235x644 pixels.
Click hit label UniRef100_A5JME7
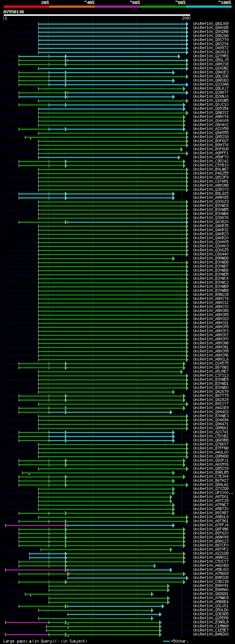point(211,371)
